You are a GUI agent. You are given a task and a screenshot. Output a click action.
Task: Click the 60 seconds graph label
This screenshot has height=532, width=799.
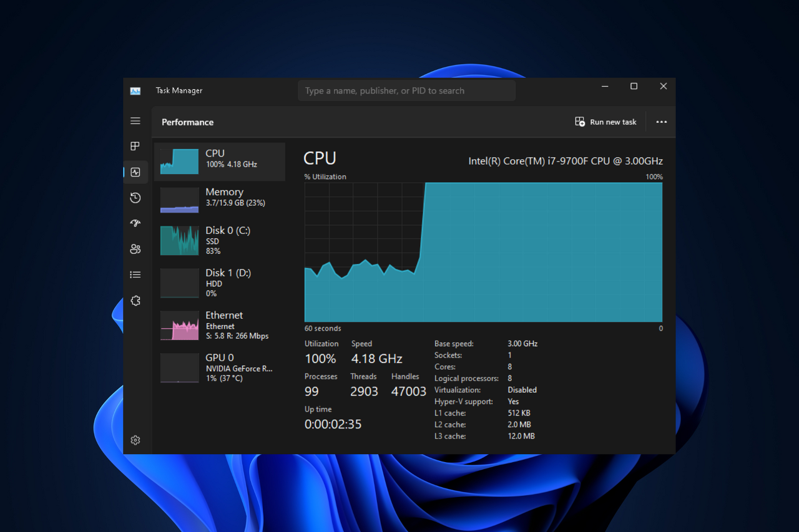click(323, 329)
